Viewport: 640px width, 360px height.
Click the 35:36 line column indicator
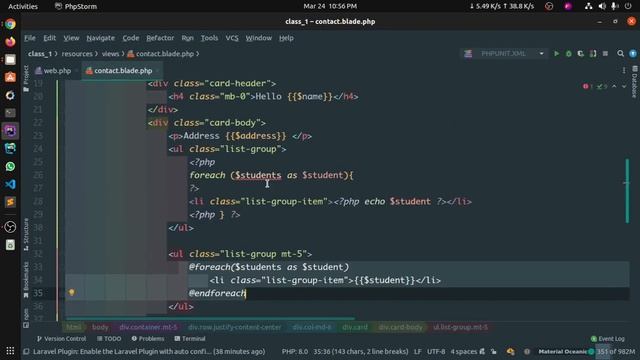pyautogui.click(x=361, y=351)
